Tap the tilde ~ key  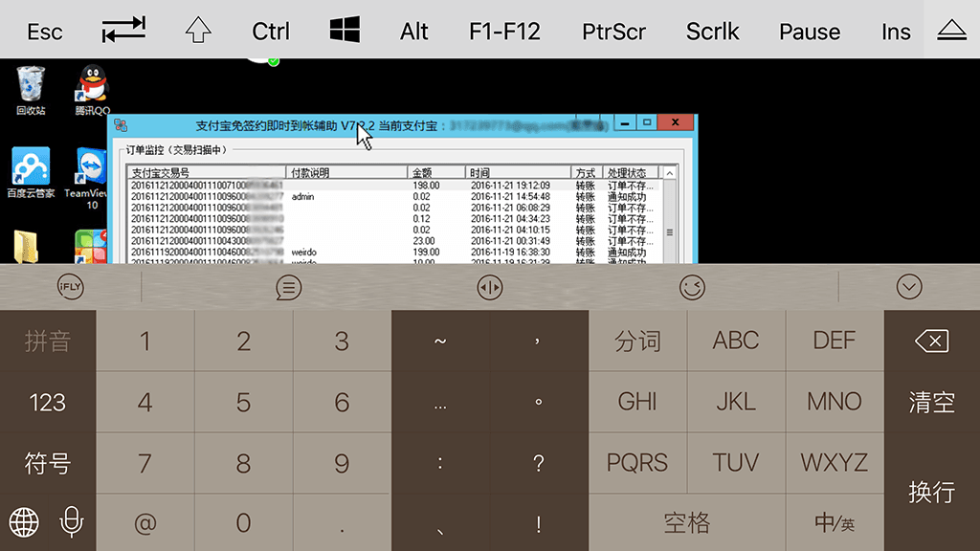click(x=440, y=342)
